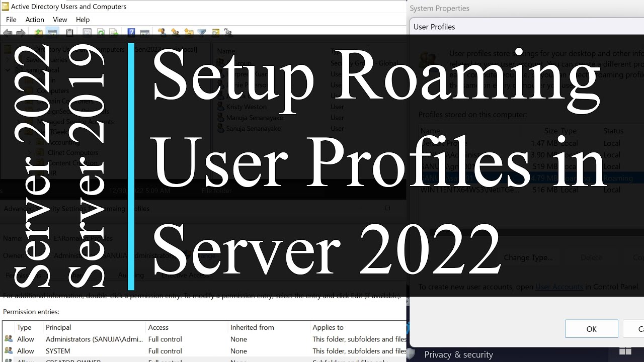
Task: Toggle the Show/Hide Action Pane toolbar icon
Action: pos(145,33)
